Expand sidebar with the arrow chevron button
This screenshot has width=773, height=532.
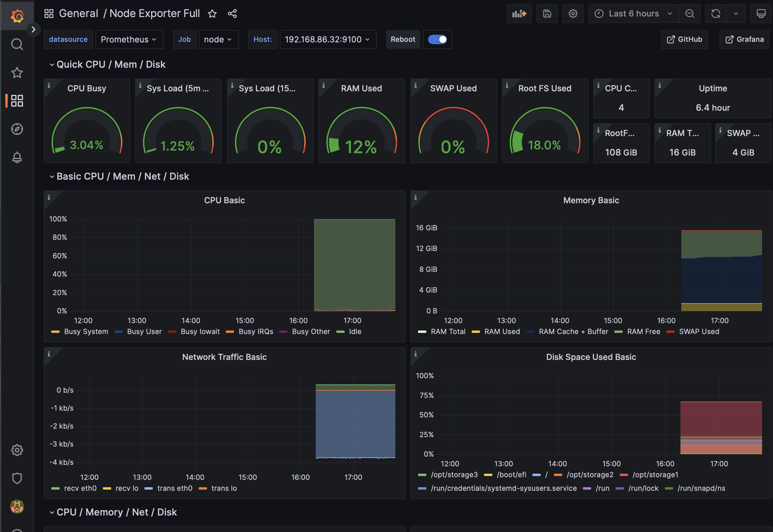[33, 29]
